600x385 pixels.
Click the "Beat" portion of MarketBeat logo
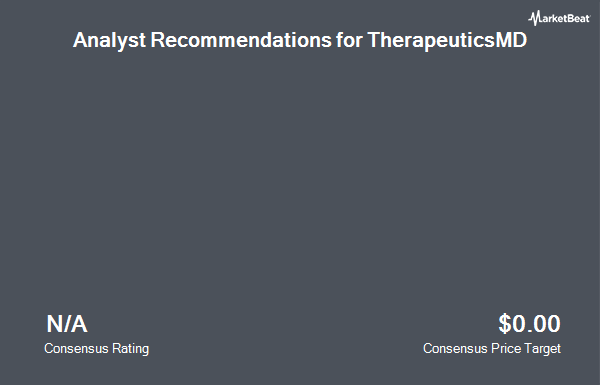577,19
